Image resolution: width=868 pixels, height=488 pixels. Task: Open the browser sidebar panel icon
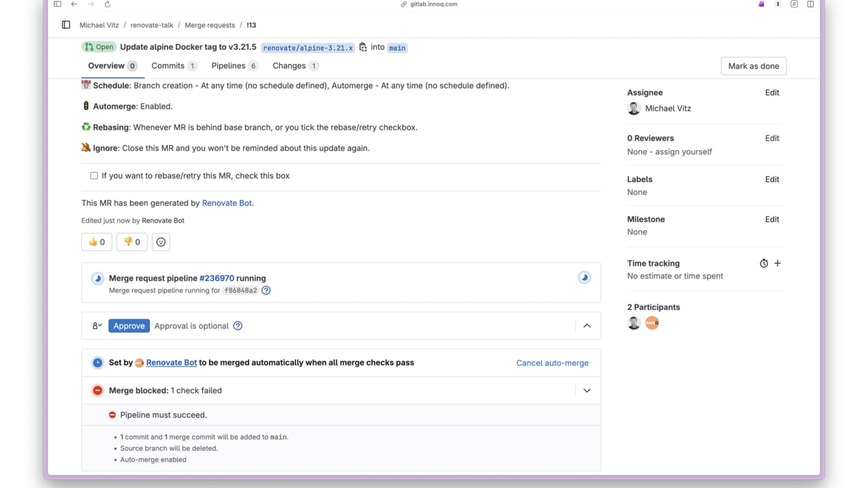click(58, 4)
